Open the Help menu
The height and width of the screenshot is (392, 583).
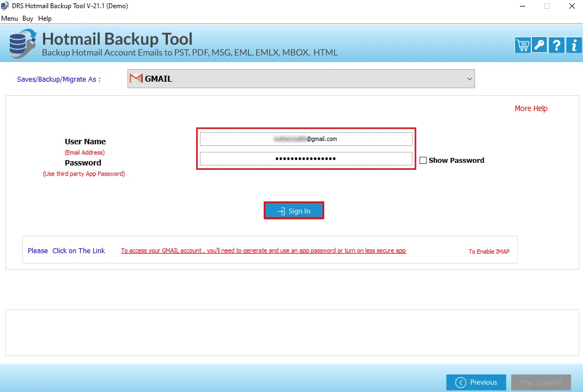point(45,19)
